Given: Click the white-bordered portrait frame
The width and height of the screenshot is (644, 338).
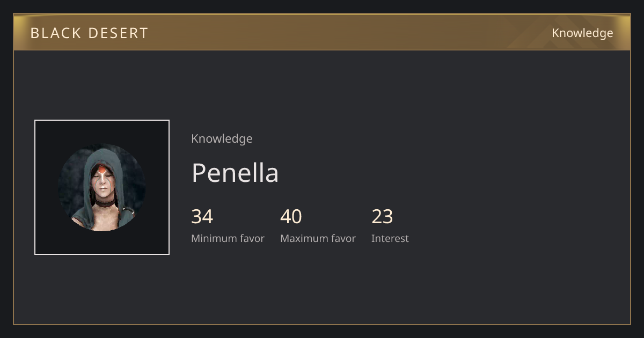Looking at the screenshot, I should [x=102, y=187].
